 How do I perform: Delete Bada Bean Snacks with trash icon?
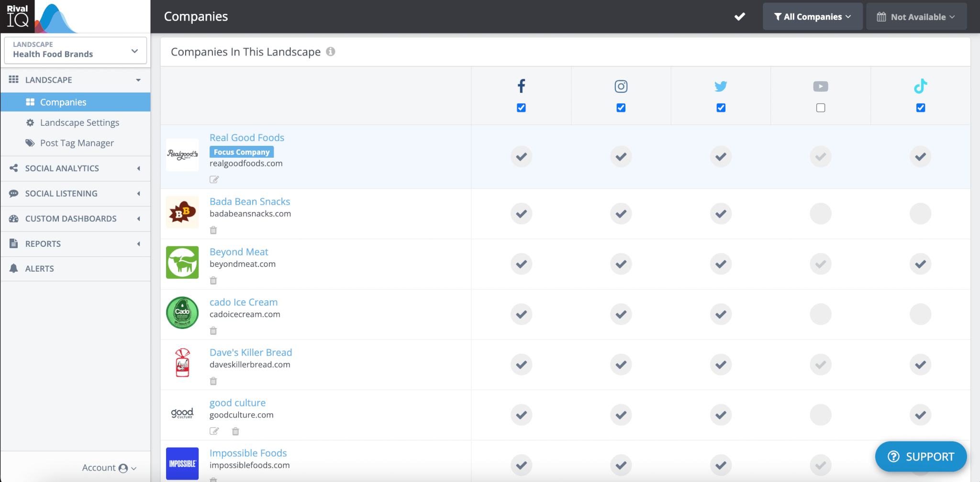pyautogui.click(x=213, y=230)
